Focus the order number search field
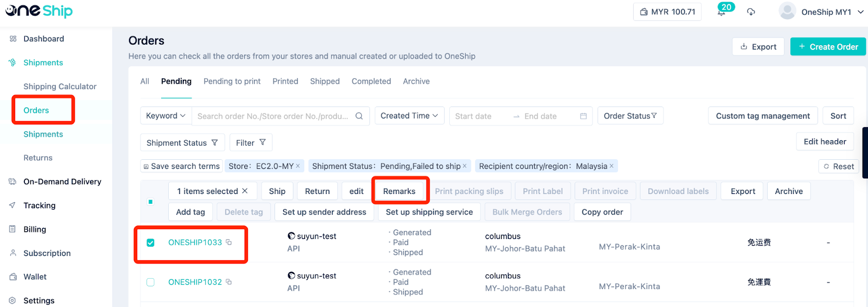 (273, 116)
